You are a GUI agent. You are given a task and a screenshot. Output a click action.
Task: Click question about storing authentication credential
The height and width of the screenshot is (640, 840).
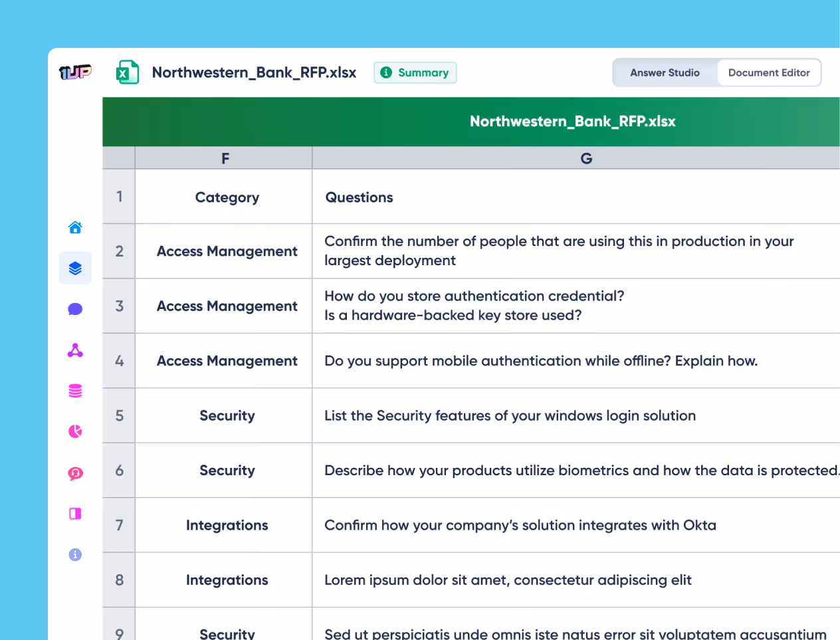pos(576,306)
